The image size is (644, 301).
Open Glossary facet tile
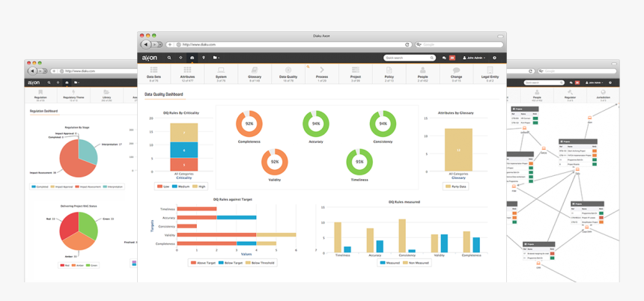pos(255,73)
